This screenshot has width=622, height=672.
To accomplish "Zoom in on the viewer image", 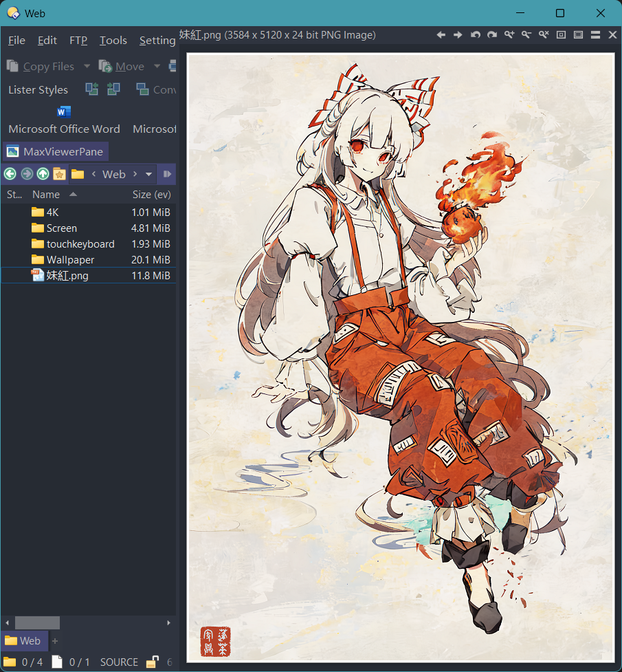I will [509, 34].
